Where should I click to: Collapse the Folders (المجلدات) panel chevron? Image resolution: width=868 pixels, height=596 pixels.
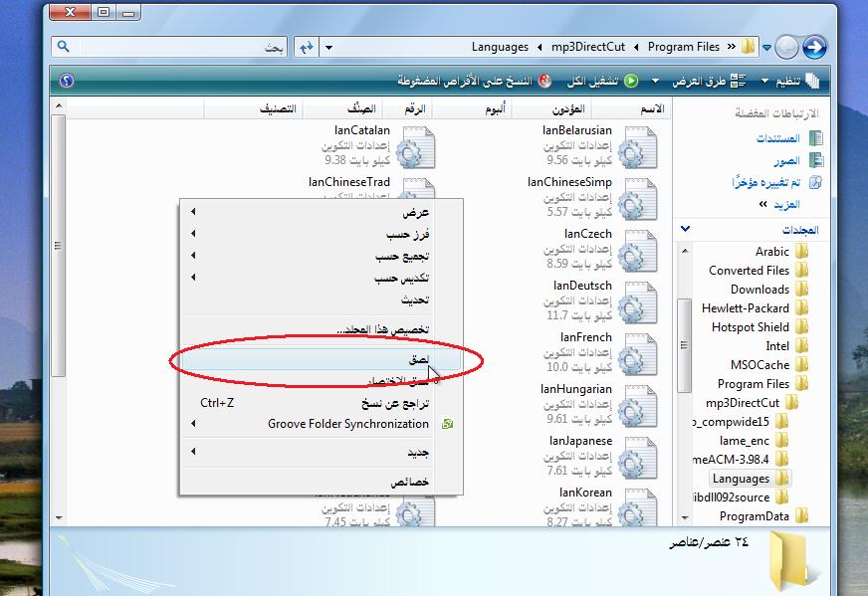tap(686, 230)
